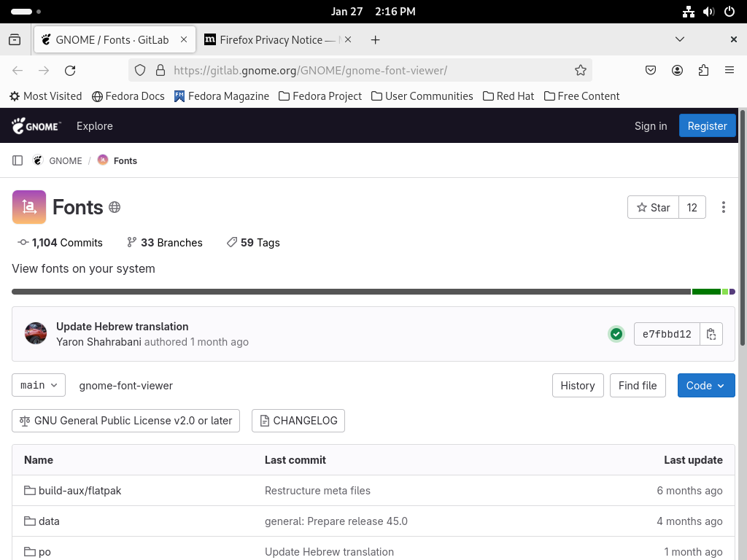Click Explore in GitLab header
This screenshot has height=560, width=747.
(95, 125)
